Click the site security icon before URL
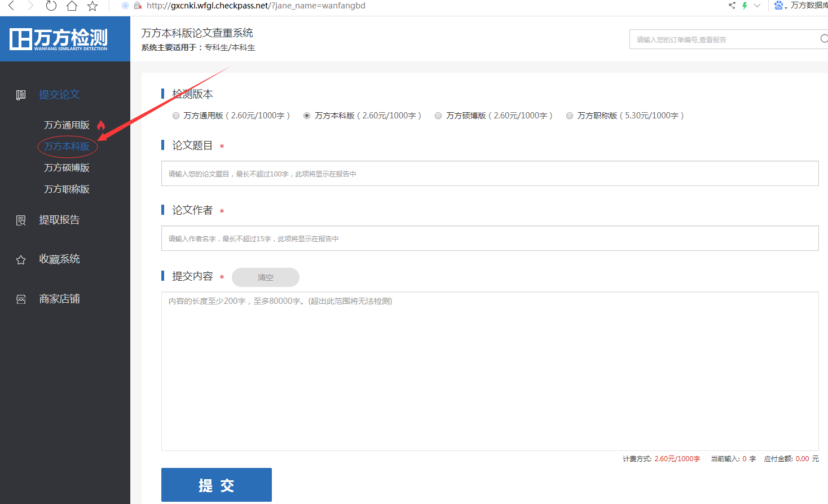This screenshot has height=504, width=828. click(138, 6)
